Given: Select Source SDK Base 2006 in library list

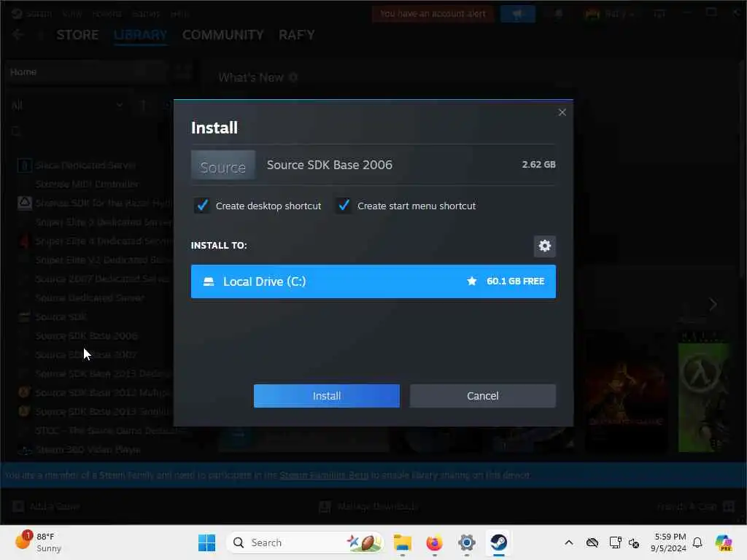Looking at the screenshot, I should [x=86, y=335].
